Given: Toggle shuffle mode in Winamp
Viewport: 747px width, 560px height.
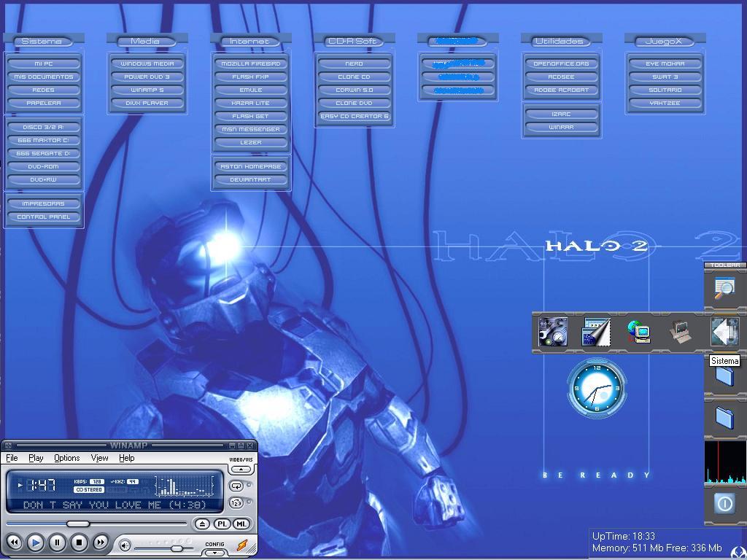Looking at the screenshot, I should pos(236,502).
